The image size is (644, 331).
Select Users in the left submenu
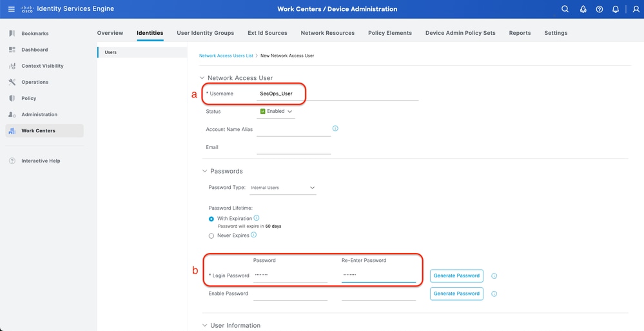142,52
